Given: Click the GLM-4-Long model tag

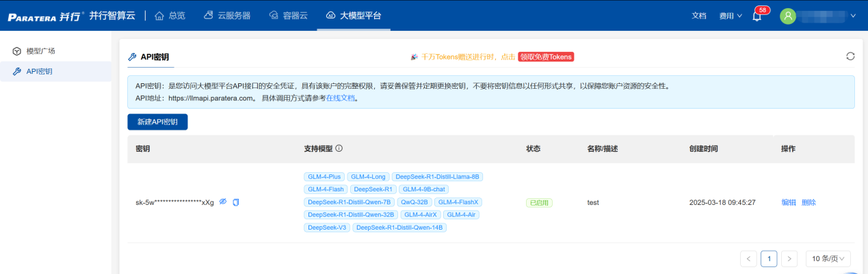Looking at the screenshot, I should (x=368, y=176).
